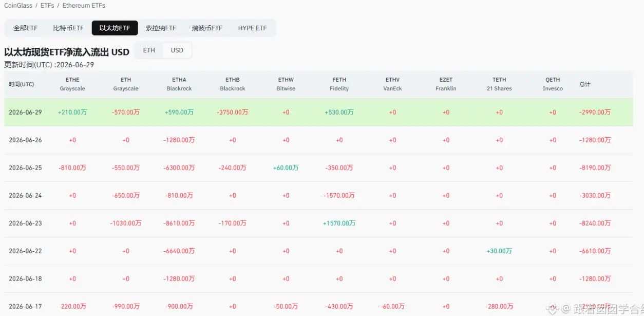Click the ETH Grayscale column header
This screenshot has width=644, height=316.
point(126,84)
